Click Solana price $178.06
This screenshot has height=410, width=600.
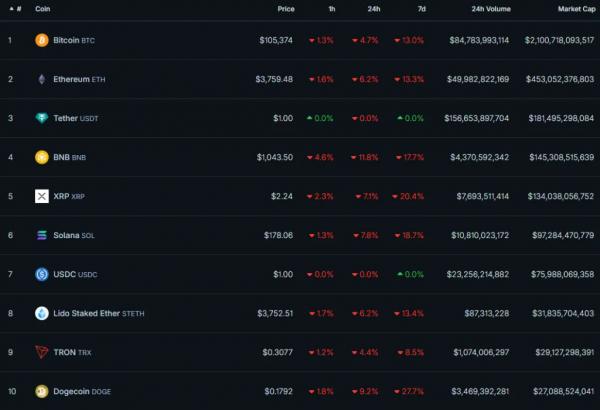pos(278,235)
